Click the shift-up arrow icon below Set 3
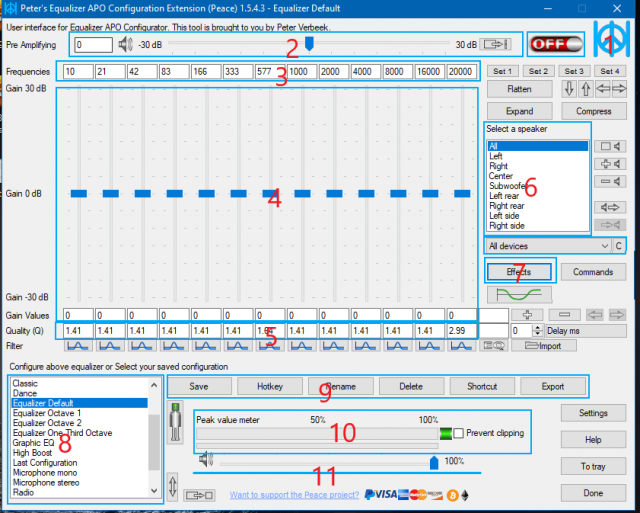The image size is (640, 513). 586,90
